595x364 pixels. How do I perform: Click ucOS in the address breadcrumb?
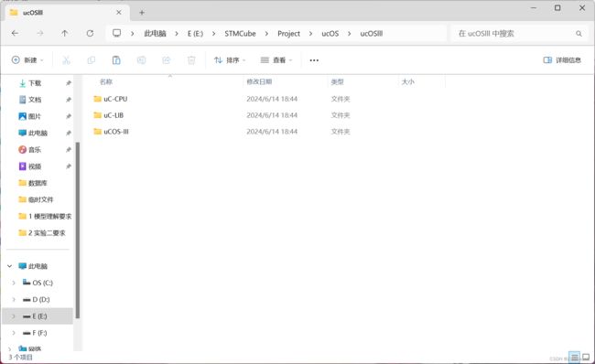coord(330,33)
